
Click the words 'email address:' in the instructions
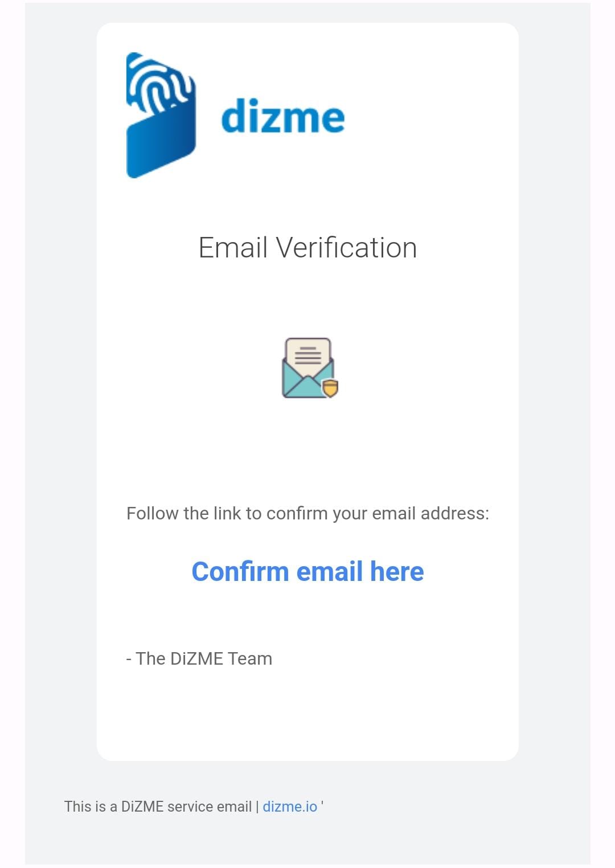point(430,513)
